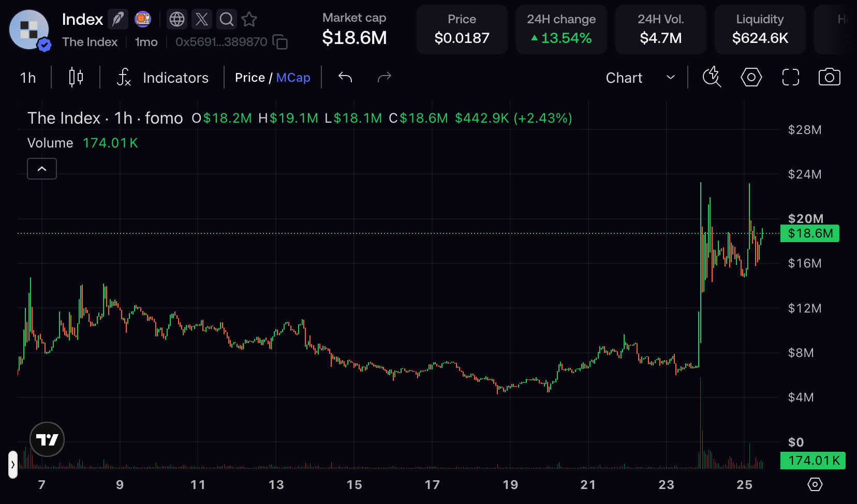Image resolution: width=857 pixels, height=504 pixels.
Task: Copy the contract address 0x5691...389870
Action: [x=280, y=42]
